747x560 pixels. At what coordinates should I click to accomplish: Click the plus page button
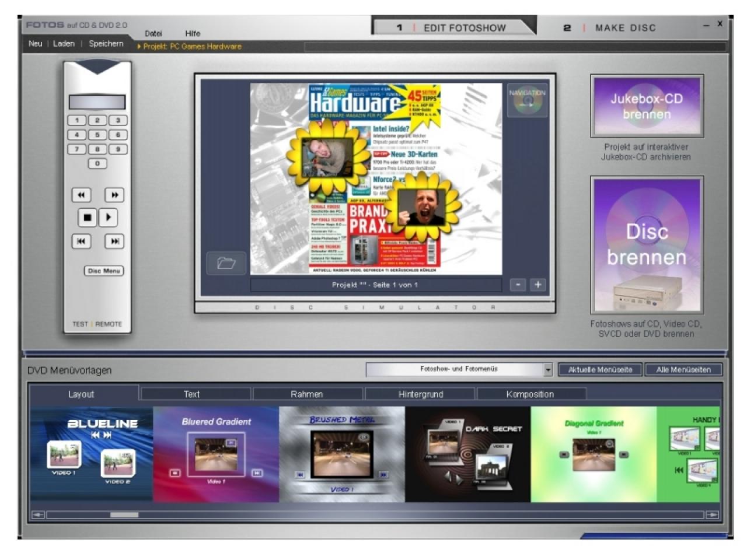537,285
